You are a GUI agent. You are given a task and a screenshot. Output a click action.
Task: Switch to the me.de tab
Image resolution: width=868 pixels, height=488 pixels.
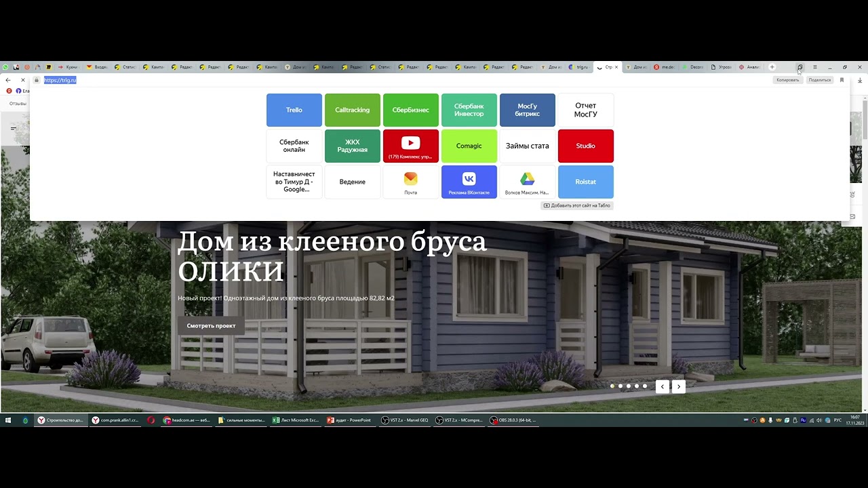click(665, 67)
